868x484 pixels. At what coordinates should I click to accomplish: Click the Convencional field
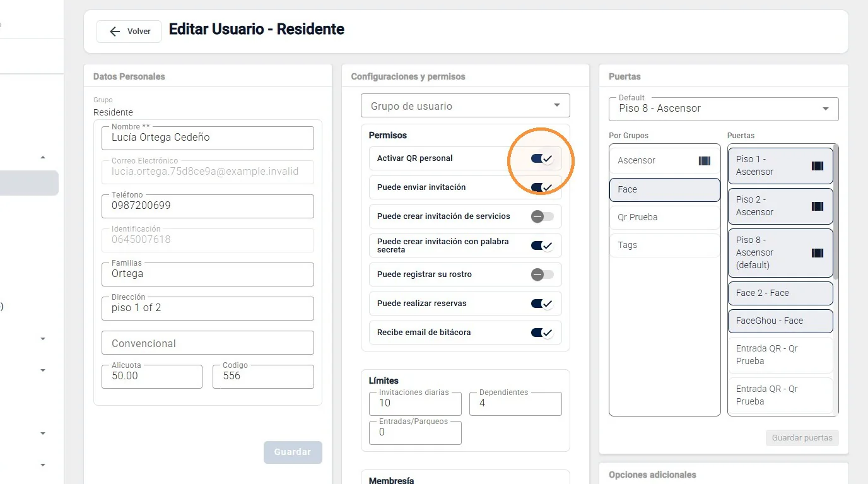pos(208,343)
